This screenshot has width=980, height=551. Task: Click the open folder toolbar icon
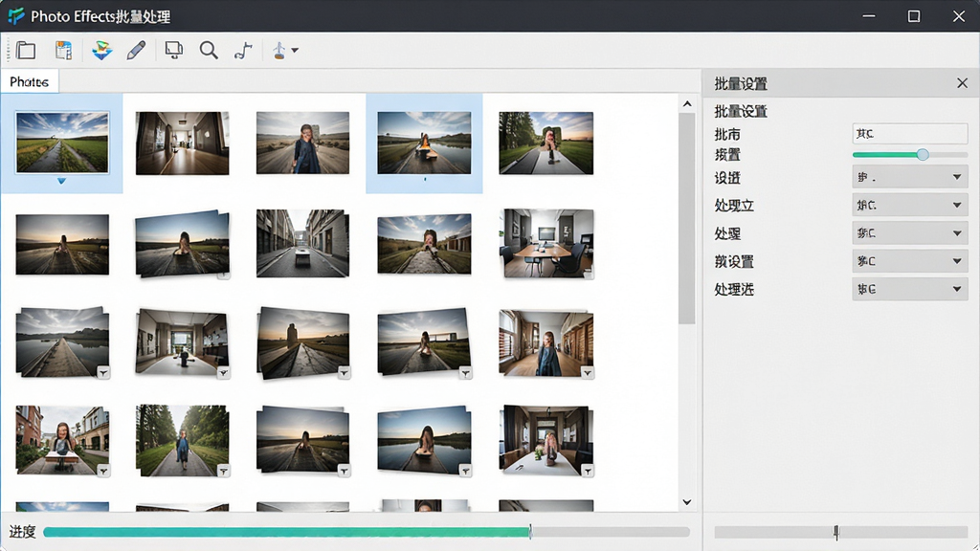(x=26, y=50)
